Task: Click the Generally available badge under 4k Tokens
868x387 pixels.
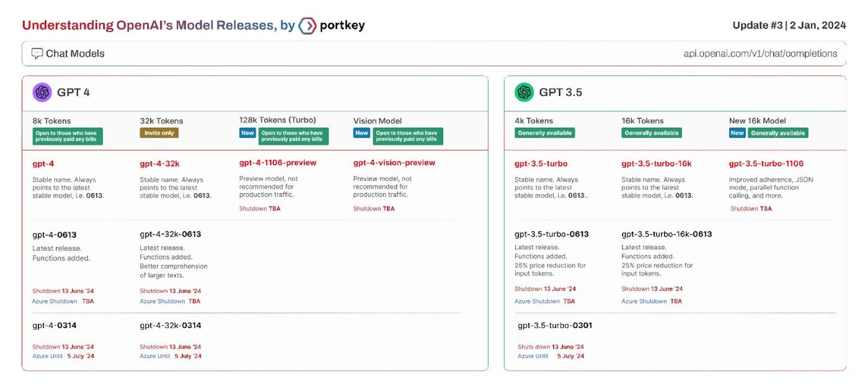Action: pyautogui.click(x=545, y=133)
